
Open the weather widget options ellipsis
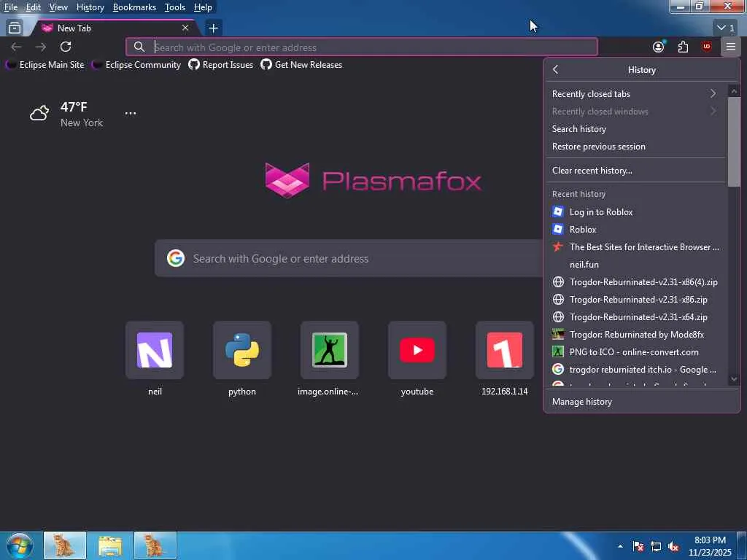(131, 113)
